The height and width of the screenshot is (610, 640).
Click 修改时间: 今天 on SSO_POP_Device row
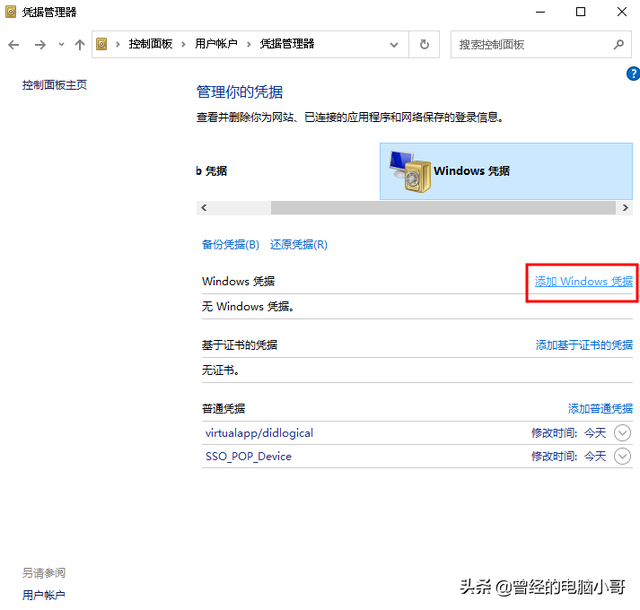point(569,456)
